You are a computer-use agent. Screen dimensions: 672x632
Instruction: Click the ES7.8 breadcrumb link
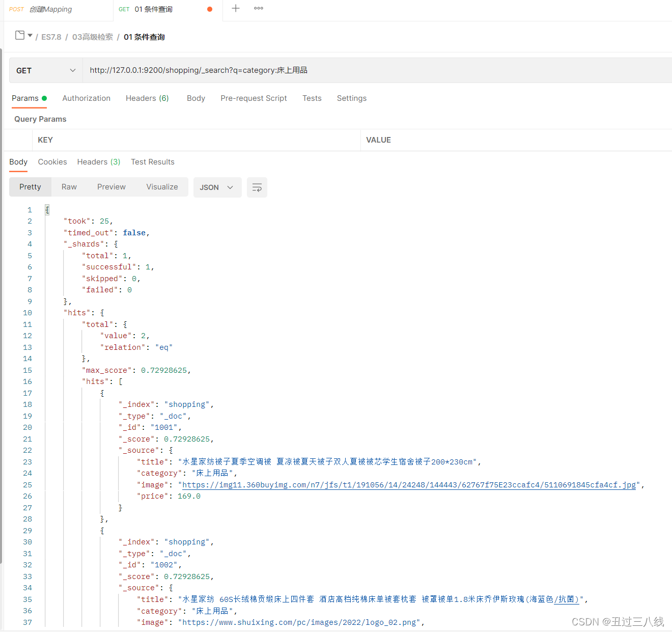pos(51,37)
